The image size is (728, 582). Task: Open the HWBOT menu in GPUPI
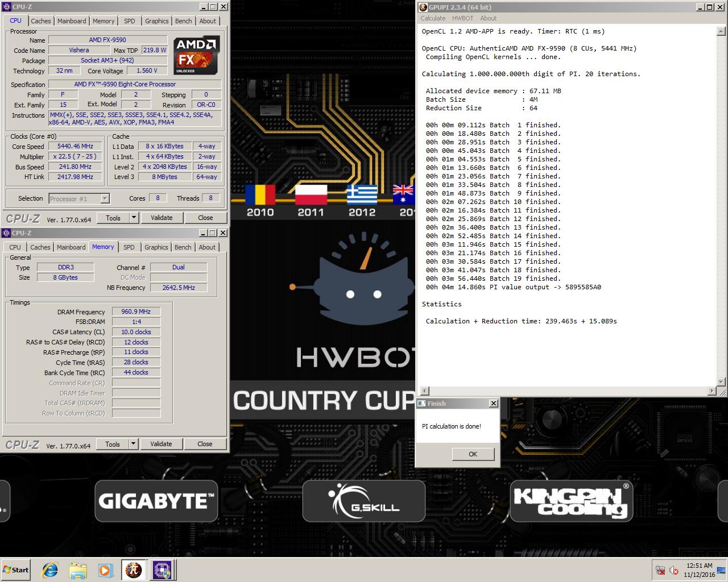(462, 18)
